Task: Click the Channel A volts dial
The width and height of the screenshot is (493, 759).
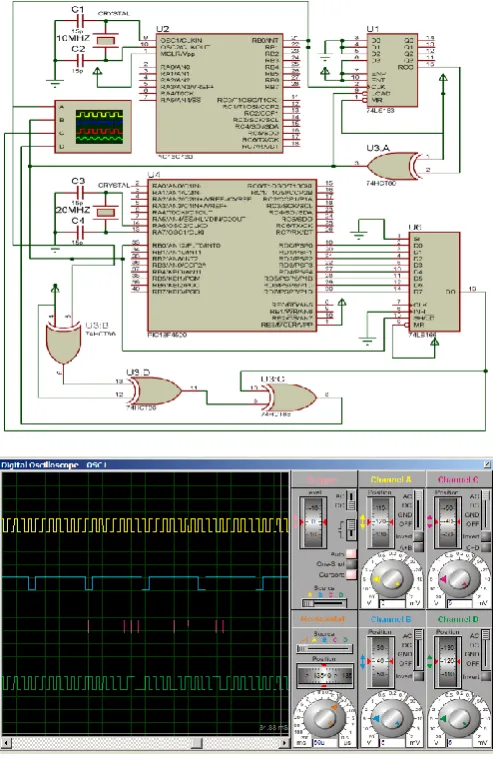Action: point(391,579)
